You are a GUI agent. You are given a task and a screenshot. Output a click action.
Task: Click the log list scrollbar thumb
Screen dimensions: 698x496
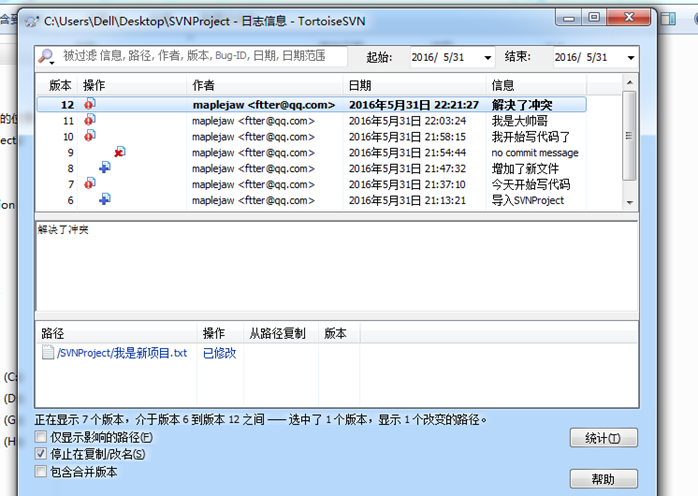[629, 136]
